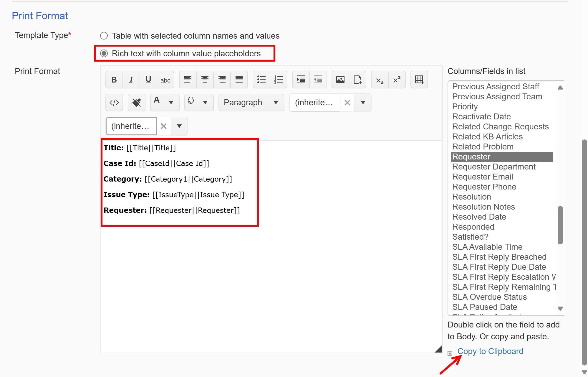588x377 pixels.
Task: Decrease paragraph indent
Action: pos(318,80)
